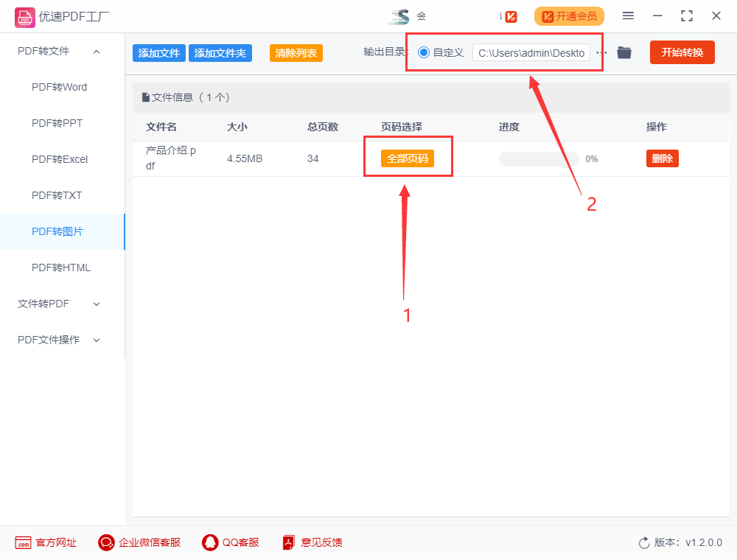Open the hamburger menu icon
The width and height of the screenshot is (737, 560).
pos(628,16)
